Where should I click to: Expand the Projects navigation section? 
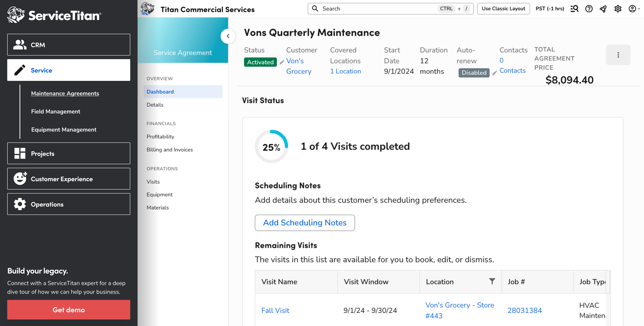(69, 154)
